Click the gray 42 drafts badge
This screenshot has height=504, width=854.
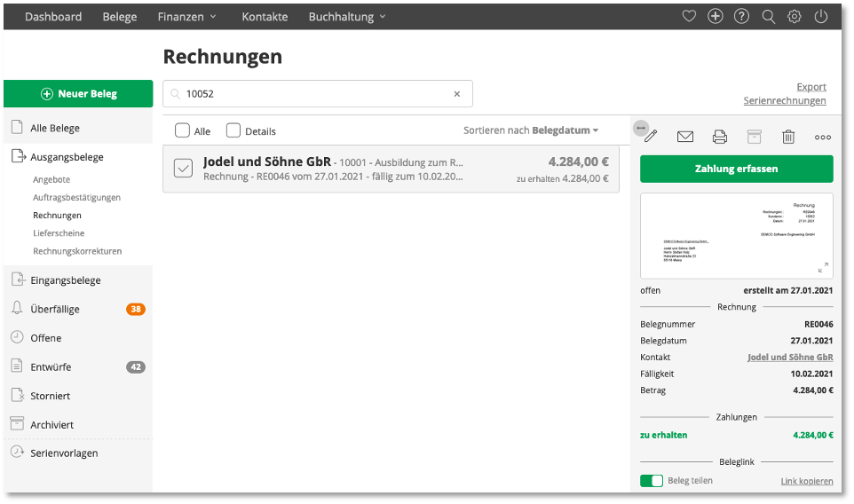pyautogui.click(x=136, y=366)
